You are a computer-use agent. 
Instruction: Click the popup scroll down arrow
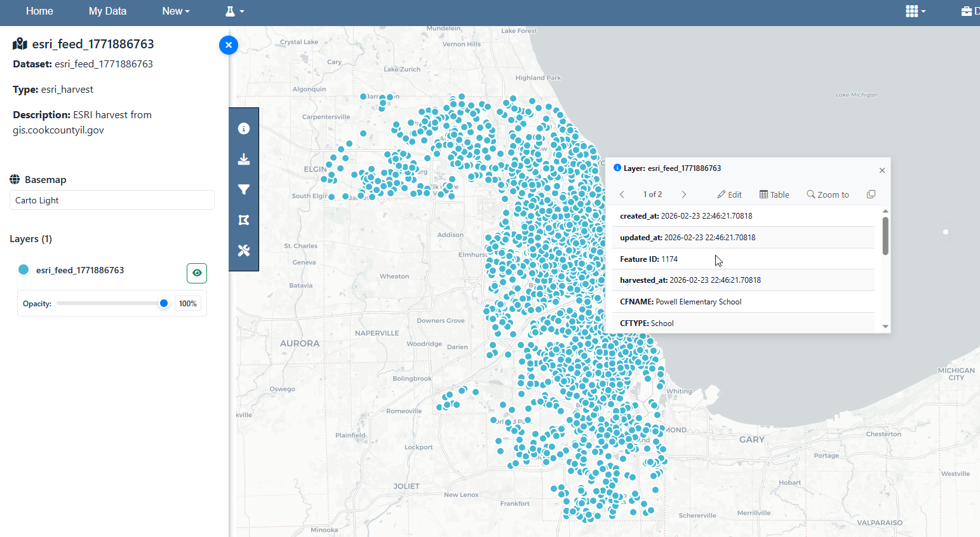coord(885,327)
